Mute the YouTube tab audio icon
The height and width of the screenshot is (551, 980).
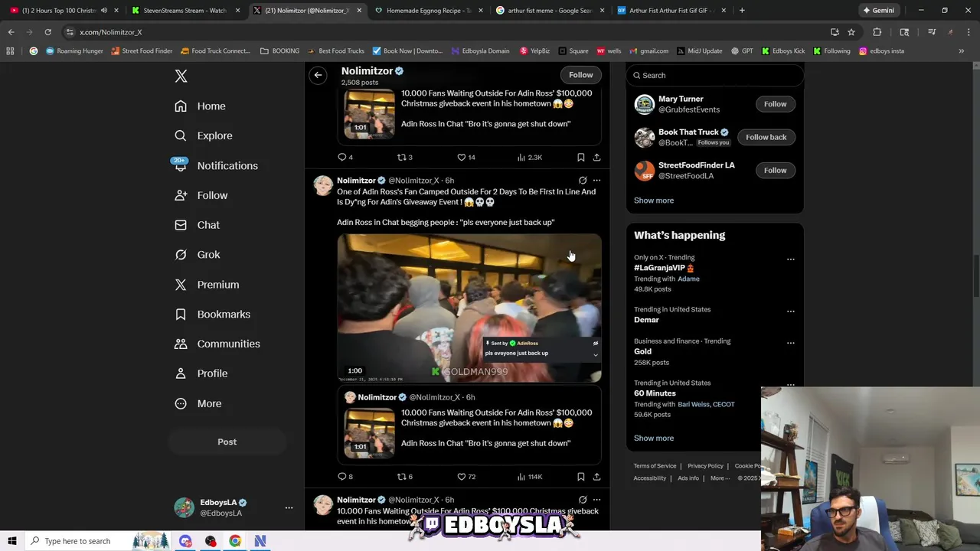tap(104, 11)
